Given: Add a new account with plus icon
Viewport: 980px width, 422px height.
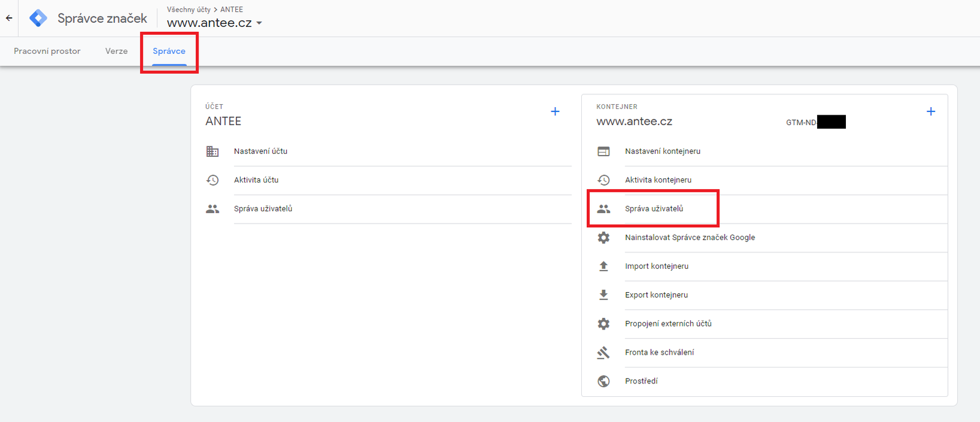Looking at the screenshot, I should (555, 111).
